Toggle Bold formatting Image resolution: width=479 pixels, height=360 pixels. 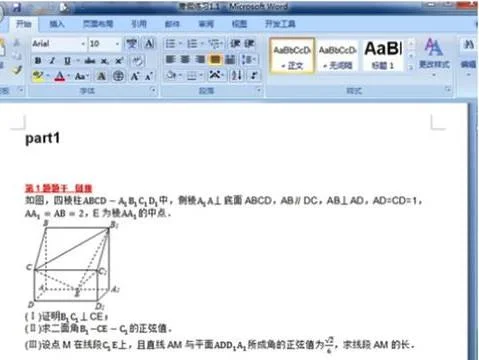click(38, 61)
